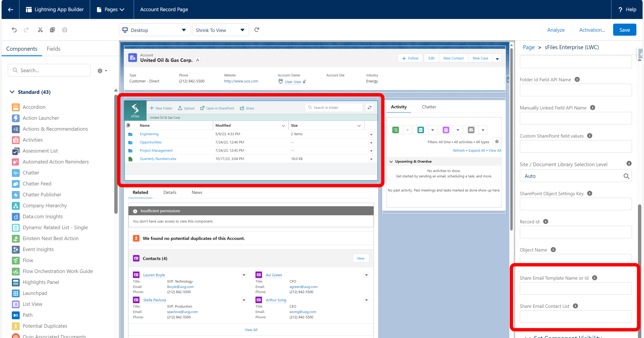This screenshot has width=644, height=338.
Task: Open the Help question mark icon
Action: click(x=620, y=9)
